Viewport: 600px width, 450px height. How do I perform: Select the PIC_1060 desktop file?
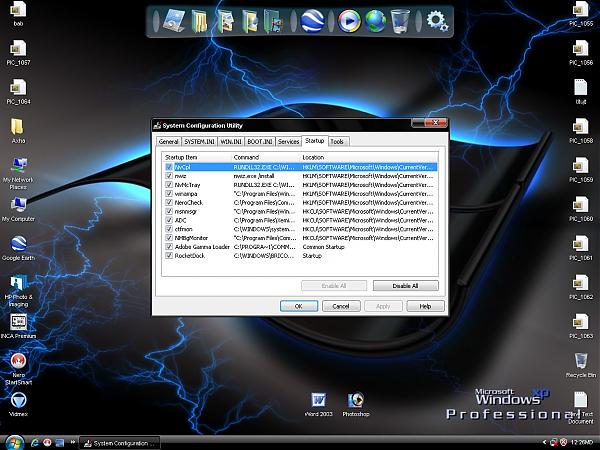(581, 209)
